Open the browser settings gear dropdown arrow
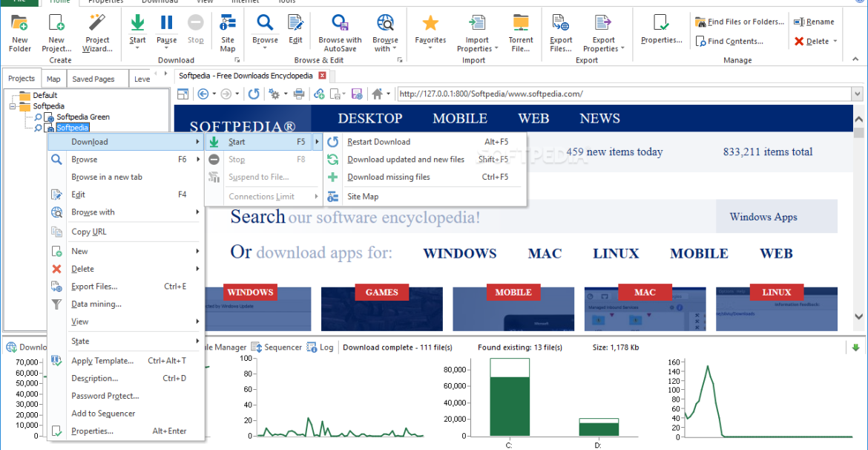This screenshot has width=868, height=450. tap(286, 94)
